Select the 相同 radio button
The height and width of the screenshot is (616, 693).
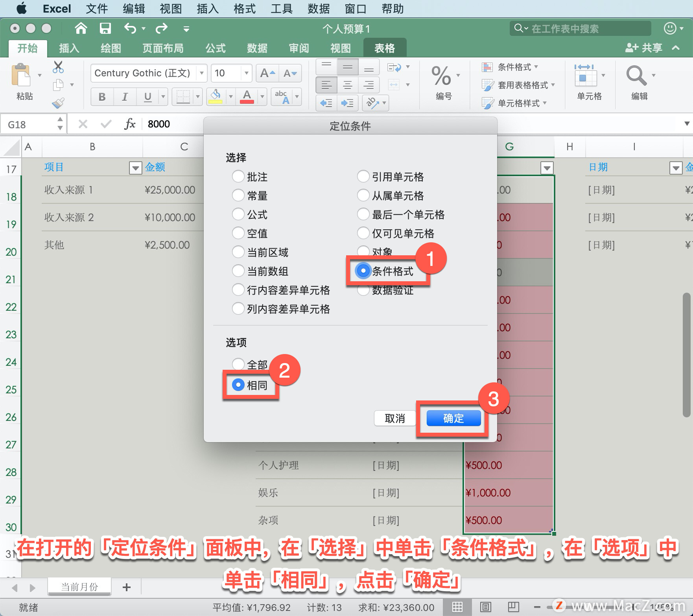tap(238, 385)
